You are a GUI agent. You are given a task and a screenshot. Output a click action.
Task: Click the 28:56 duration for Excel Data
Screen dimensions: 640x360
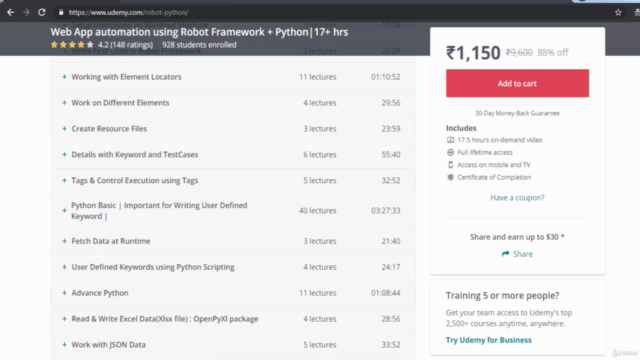tap(391, 319)
